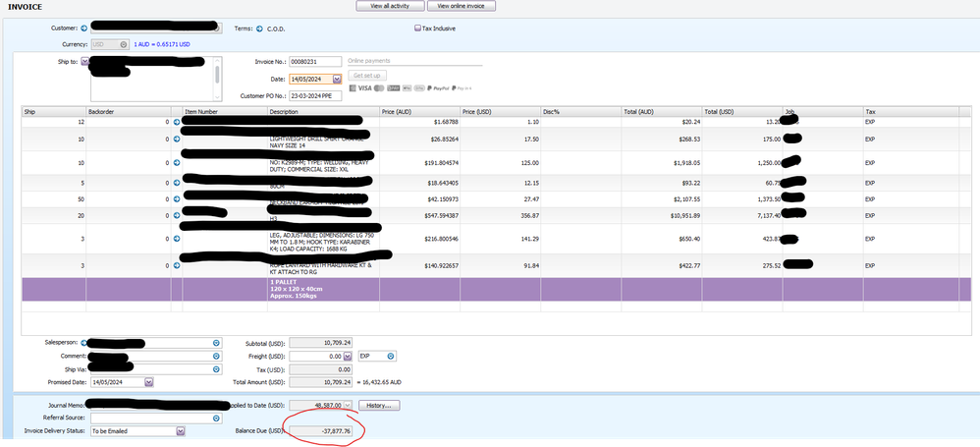
Task: Open the payment History button
Action: (377, 405)
